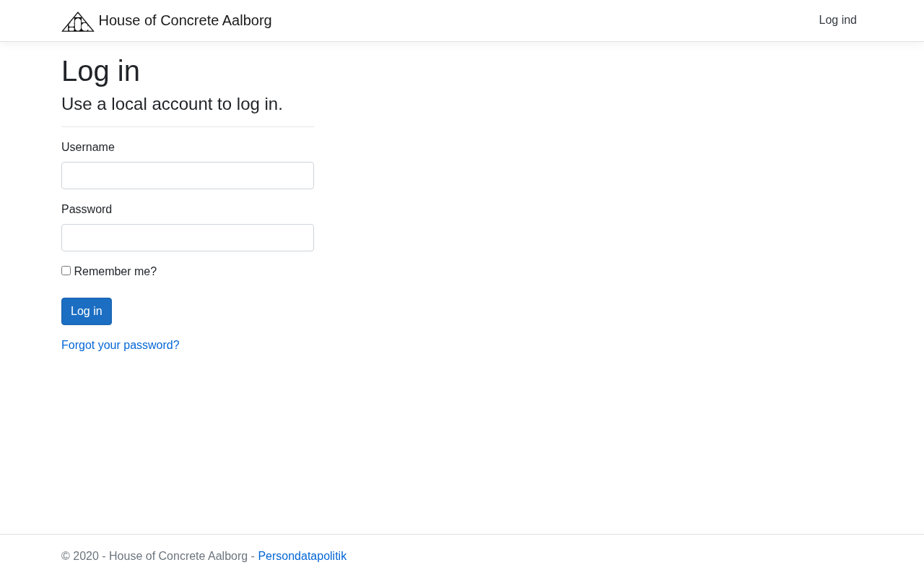Viewport: 924px width, 578px height.
Task: Click the large 'Log in' page heading
Action: [100, 71]
